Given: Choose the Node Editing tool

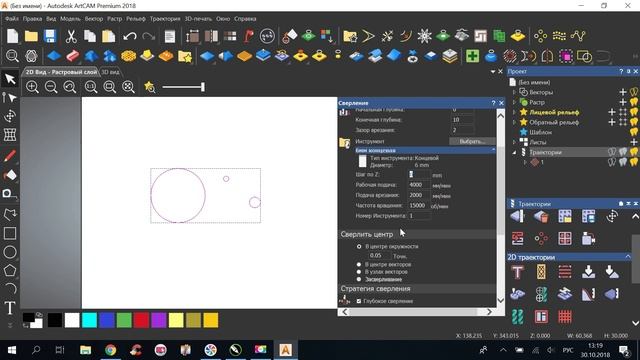Looking at the screenshot, I should [x=9, y=97].
